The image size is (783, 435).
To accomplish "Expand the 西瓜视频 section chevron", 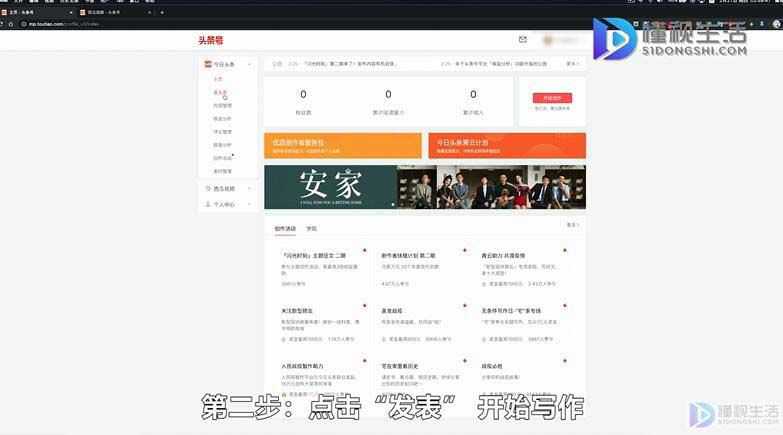I will [x=249, y=189].
